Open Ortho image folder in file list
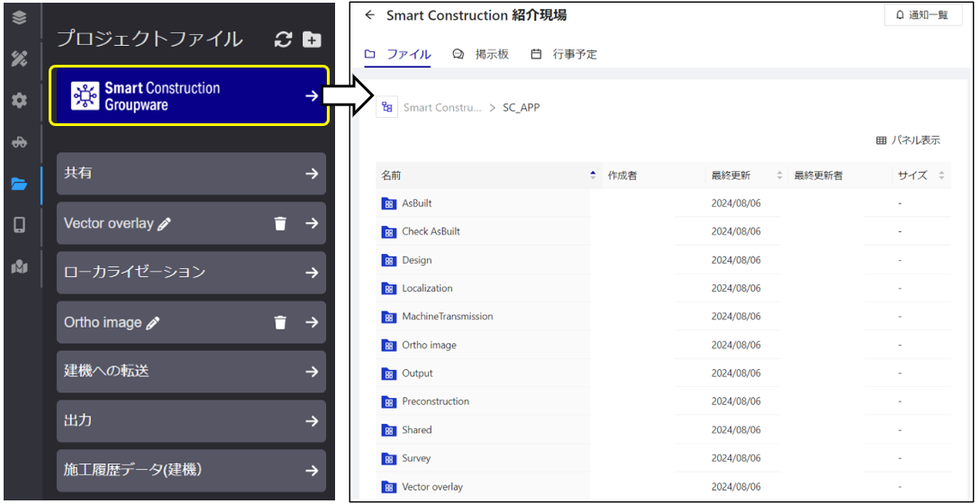This screenshot has width=980, height=504. (x=430, y=345)
